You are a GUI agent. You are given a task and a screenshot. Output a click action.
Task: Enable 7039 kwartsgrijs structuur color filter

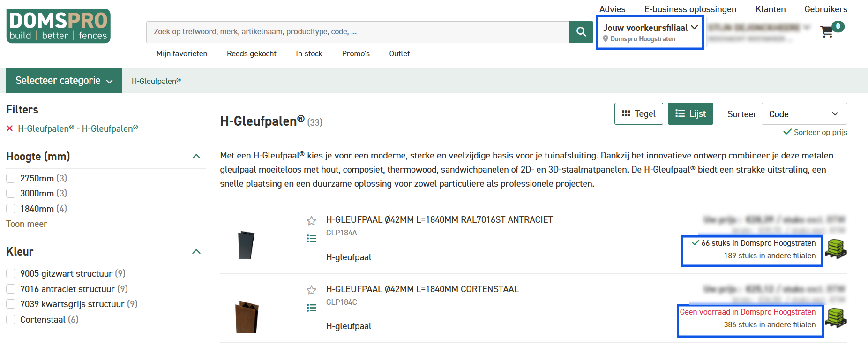click(x=11, y=304)
